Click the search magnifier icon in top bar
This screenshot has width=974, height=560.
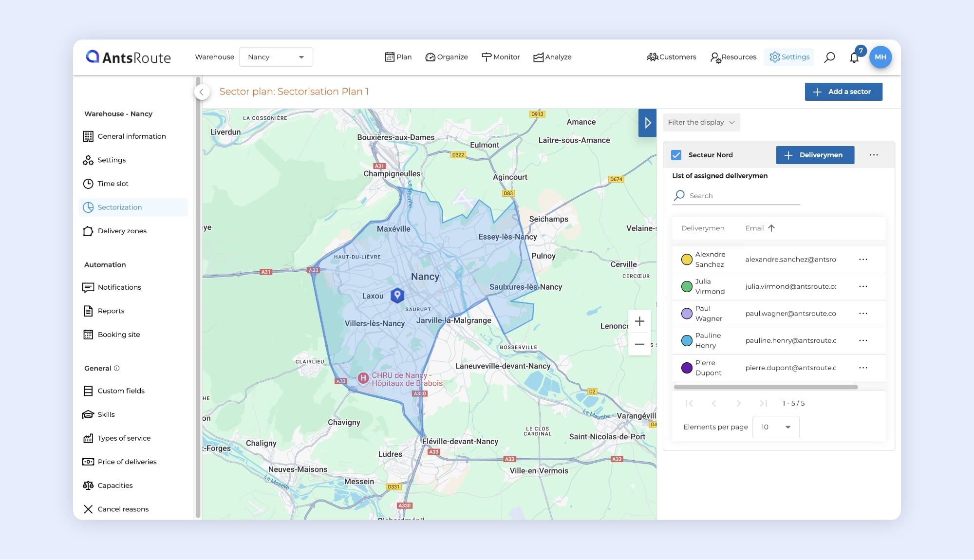coord(829,57)
